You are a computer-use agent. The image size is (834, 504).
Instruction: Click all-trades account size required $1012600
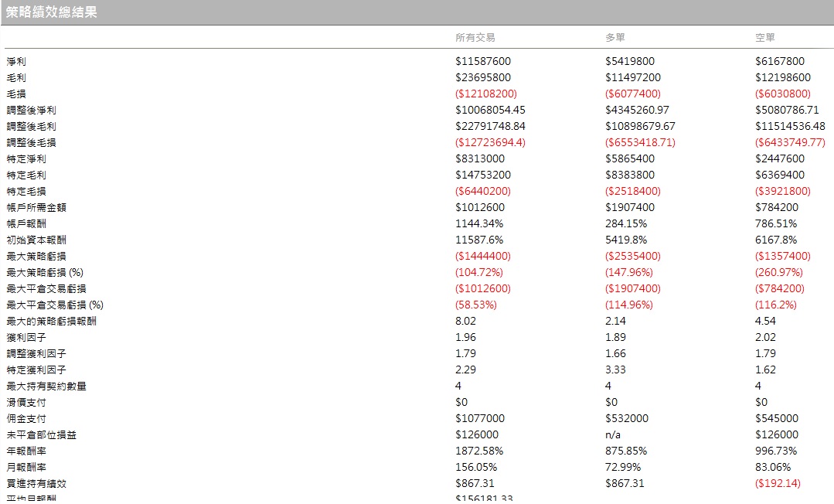(480, 208)
